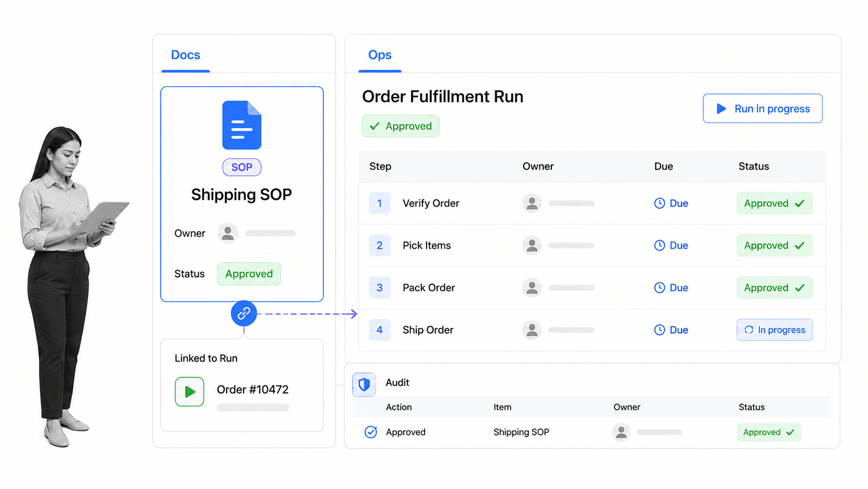Click the clock icon for Pack Order
868x489 pixels.
(x=659, y=287)
